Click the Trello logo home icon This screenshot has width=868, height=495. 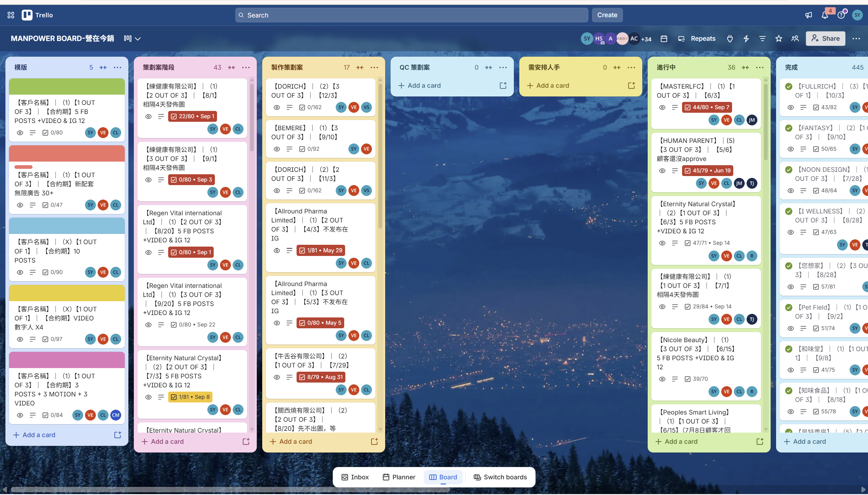[x=37, y=15]
